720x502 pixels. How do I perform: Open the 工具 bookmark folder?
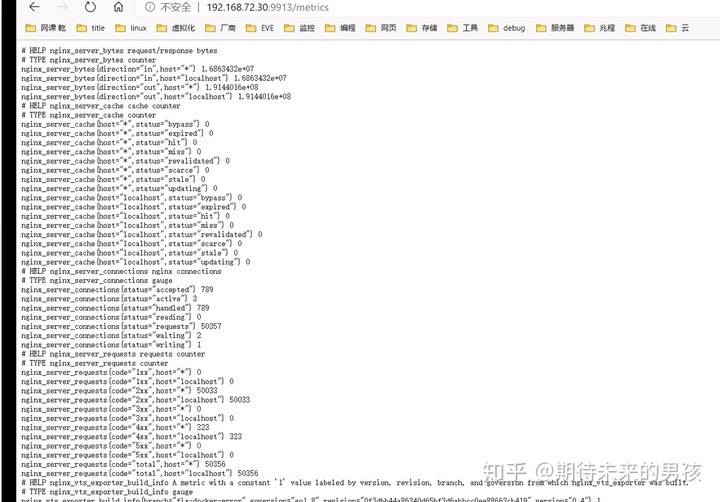463,28
